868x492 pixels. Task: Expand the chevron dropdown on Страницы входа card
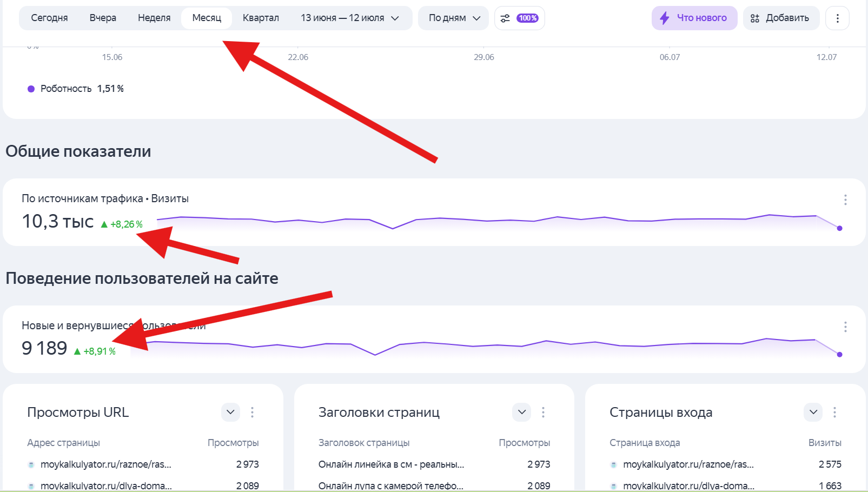tap(813, 412)
